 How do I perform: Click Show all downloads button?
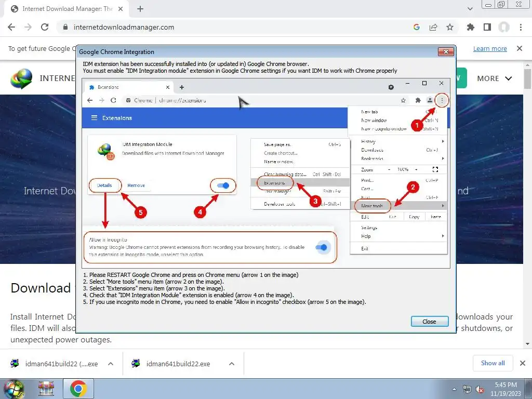point(493,363)
